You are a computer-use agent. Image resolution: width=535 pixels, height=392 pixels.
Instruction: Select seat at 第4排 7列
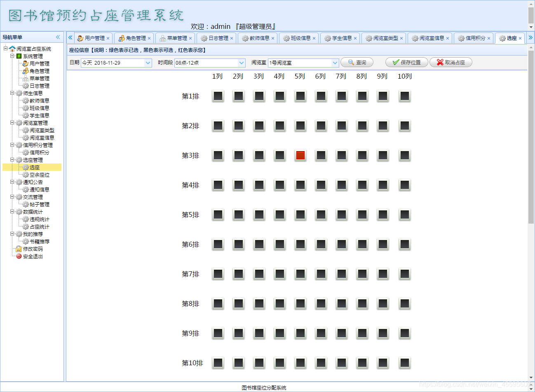342,185
